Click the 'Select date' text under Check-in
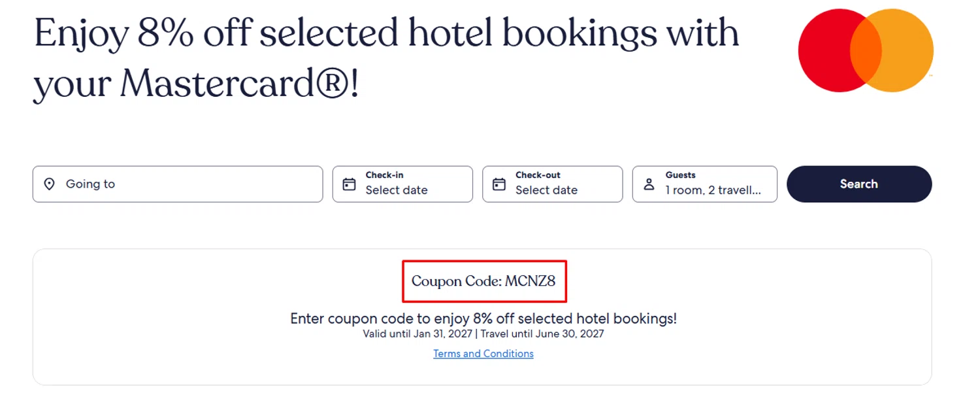The height and width of the screenshot is (414, 980). click(397, 190)
